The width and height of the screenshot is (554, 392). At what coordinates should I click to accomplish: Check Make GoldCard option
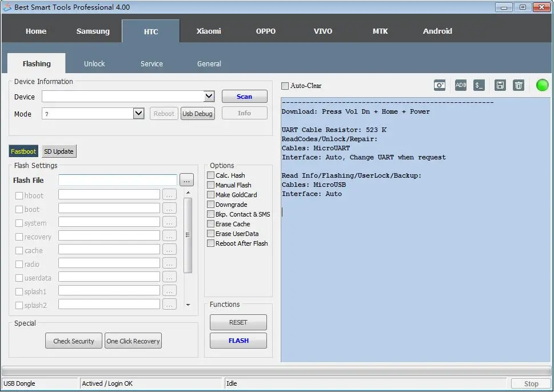coord(210,195)
